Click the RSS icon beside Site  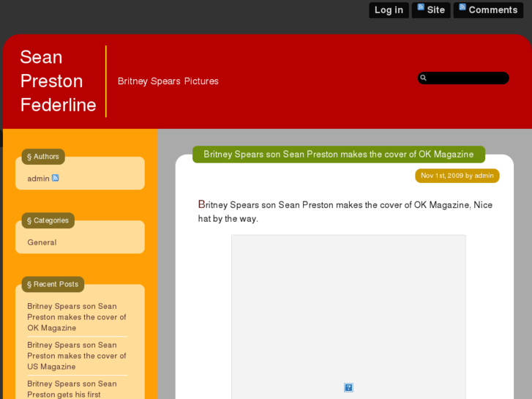(421, 7)
